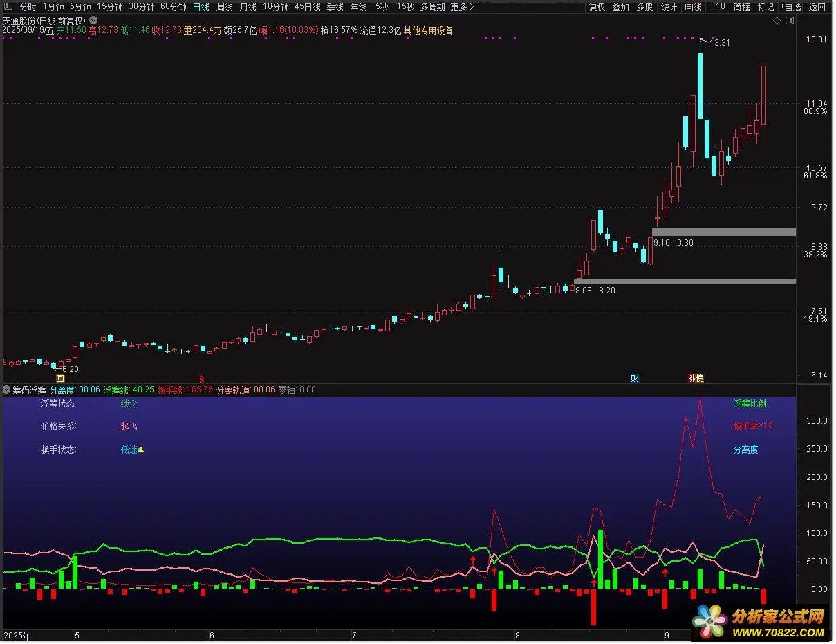Click the diamond icon at chart top-right

point(777,21)
